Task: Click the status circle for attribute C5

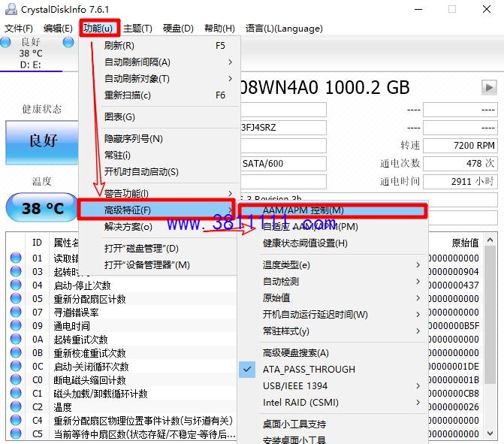Action: click(16, 433)
